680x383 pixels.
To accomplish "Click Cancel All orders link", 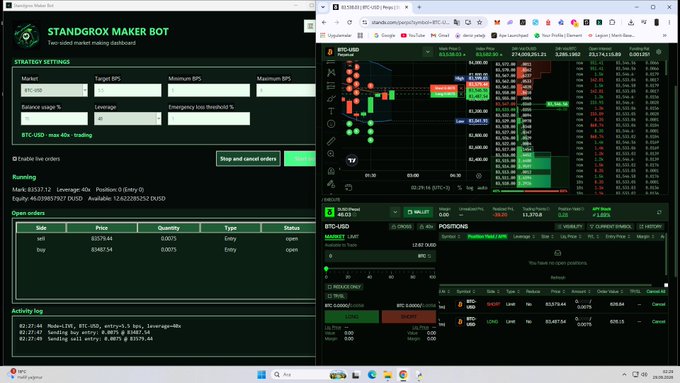I will 656,291.
